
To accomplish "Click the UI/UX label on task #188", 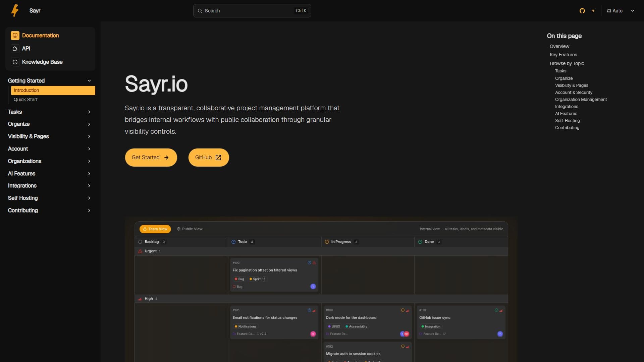I will 334,327.
